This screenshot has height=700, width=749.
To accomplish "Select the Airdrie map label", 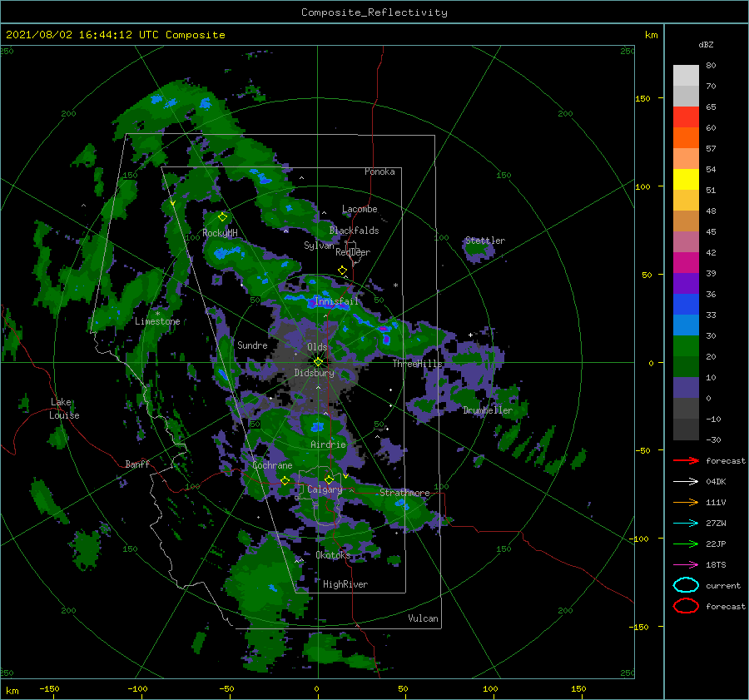I will 328,444.
